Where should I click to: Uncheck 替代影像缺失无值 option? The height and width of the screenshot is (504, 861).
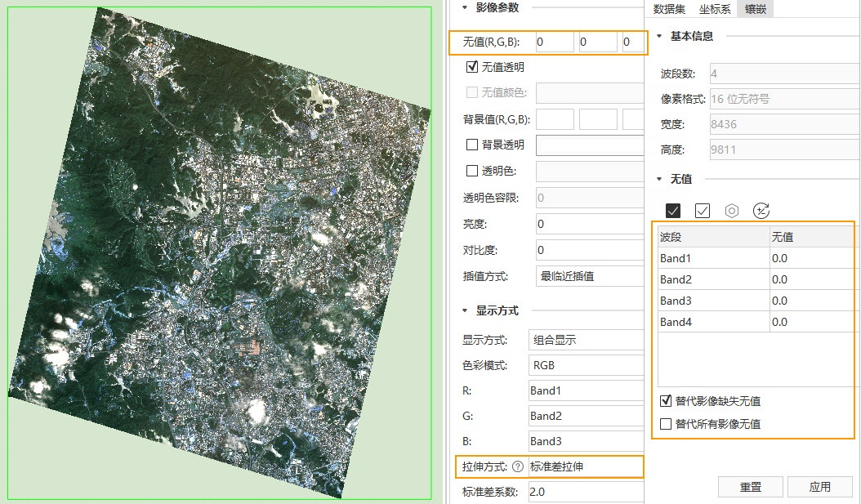pos(666,401)
